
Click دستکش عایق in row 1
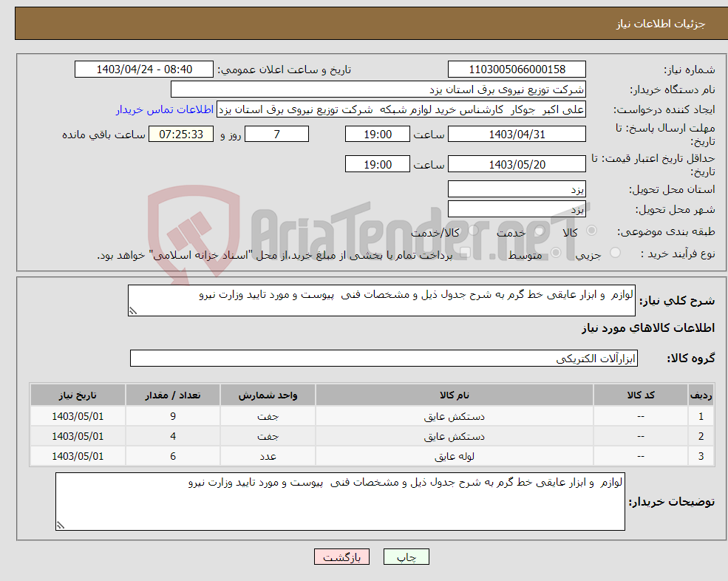(454, 417)
